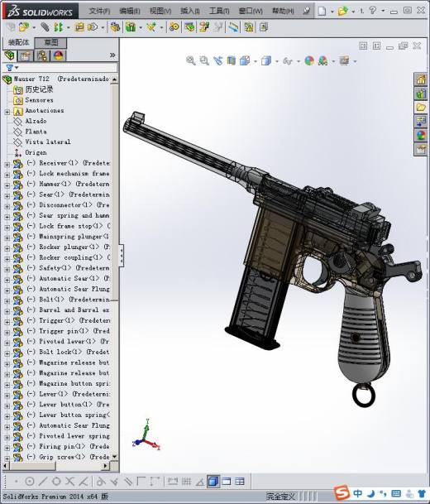Switch to the PropertyManager tab icon
This screenshot has height=504, width=430.
pyautogui.click(x=26, y=55)
